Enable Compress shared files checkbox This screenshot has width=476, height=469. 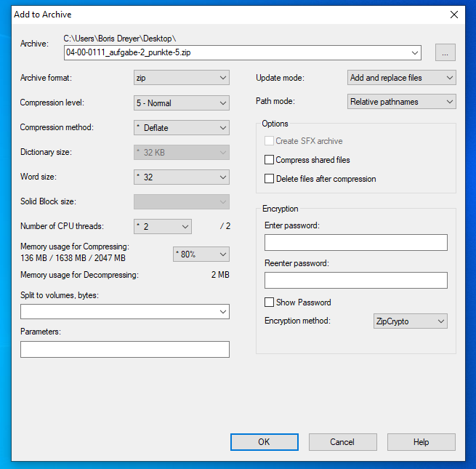pyautogui.click(x=270, y=160)
